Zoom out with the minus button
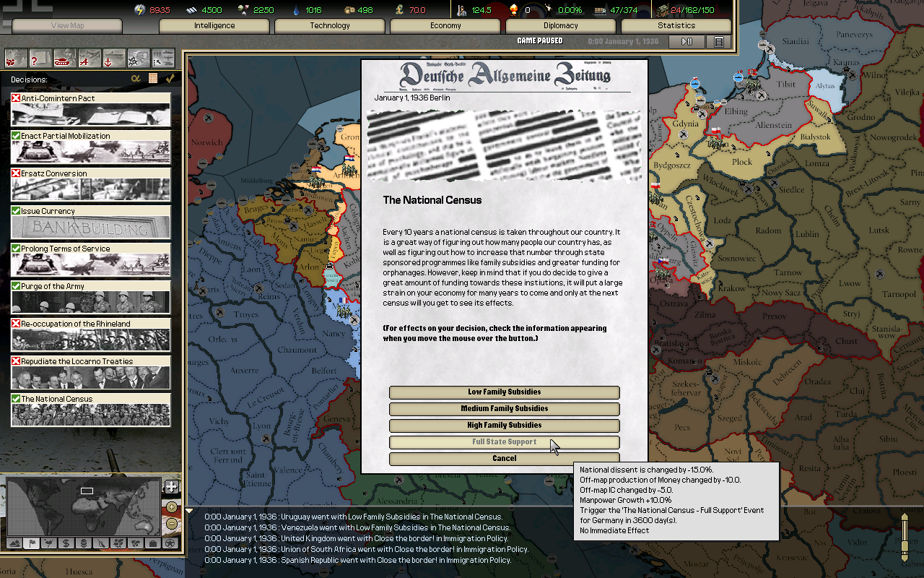924x578 pixels. pos(171,524)
